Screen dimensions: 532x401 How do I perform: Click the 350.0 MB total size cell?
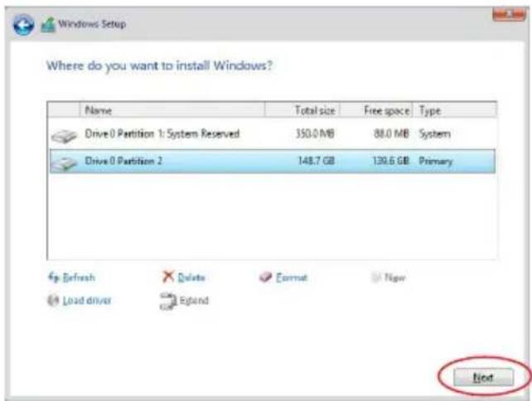[x=315, y=133]
